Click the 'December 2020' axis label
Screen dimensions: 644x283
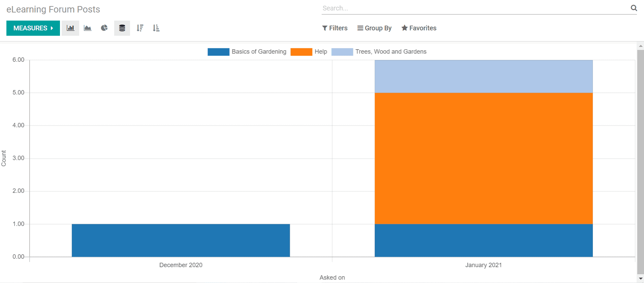[x=181, y=265]
